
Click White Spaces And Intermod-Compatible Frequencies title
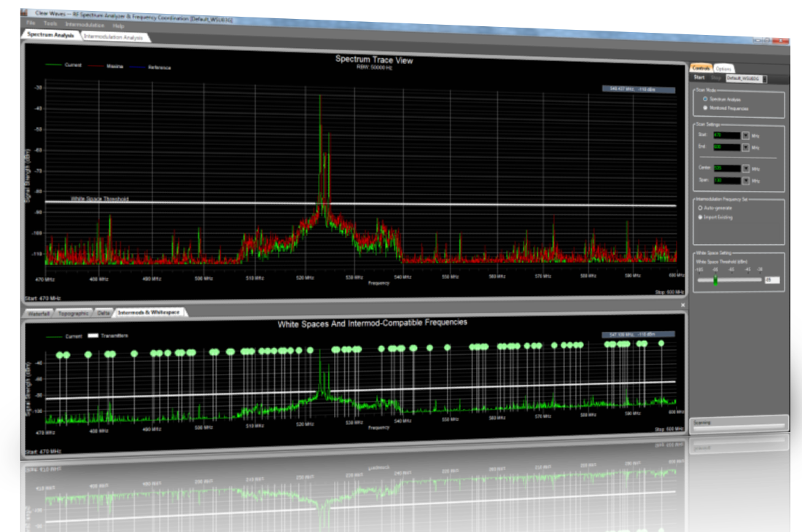(373, 323)
